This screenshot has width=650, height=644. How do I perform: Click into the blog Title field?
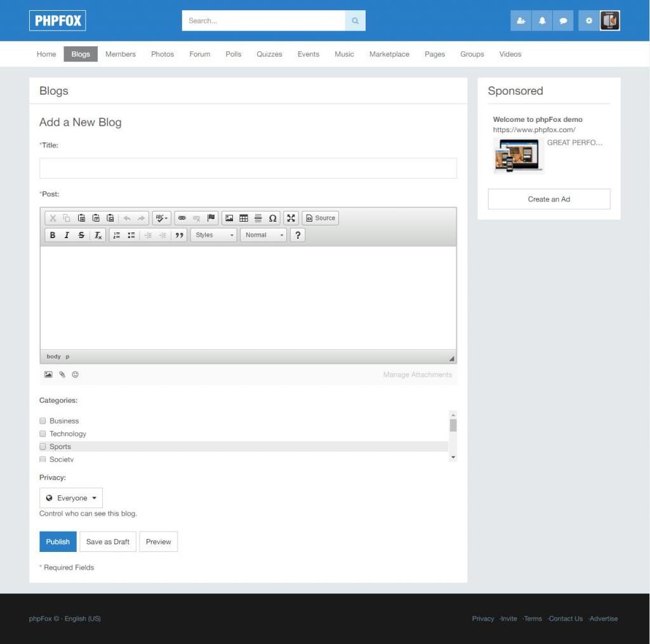coord(248,168)
